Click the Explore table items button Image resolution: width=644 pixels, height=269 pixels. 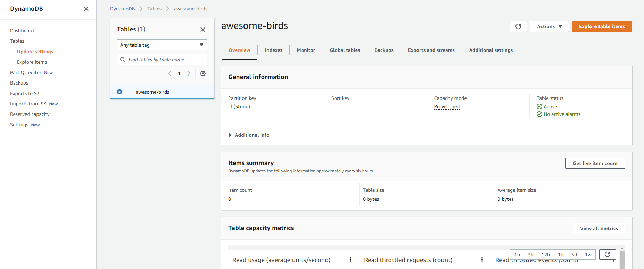click(x=602, y=26)
